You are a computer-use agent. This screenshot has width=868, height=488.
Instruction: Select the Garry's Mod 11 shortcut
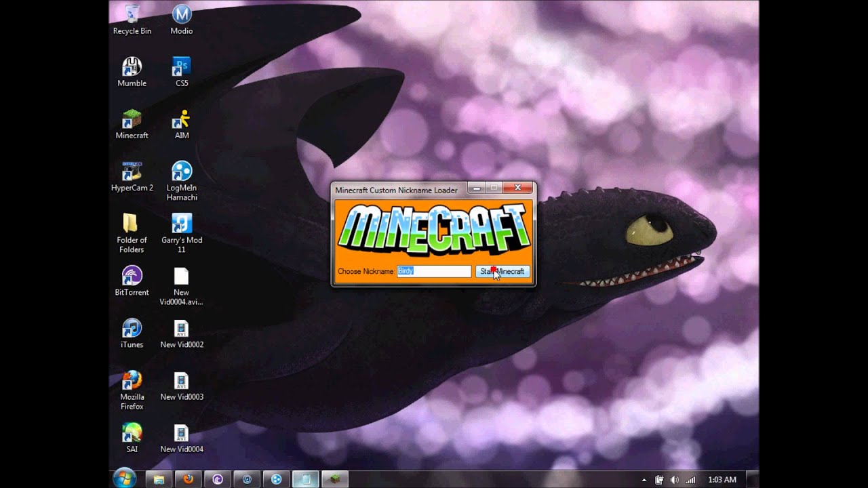click(x=182, y=233)
